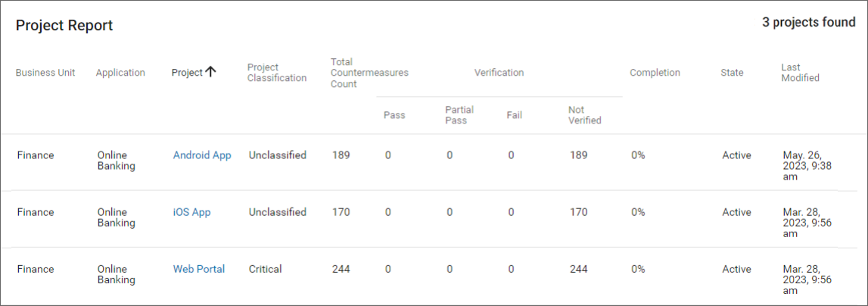
Task: Click the 189 Not Verified value for Android App
Action: (x=578, y=155)
